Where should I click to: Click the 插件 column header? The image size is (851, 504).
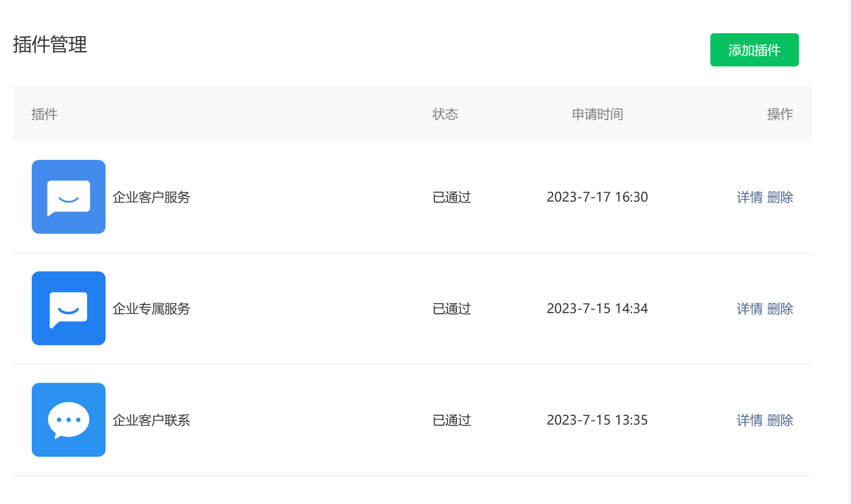44,114
